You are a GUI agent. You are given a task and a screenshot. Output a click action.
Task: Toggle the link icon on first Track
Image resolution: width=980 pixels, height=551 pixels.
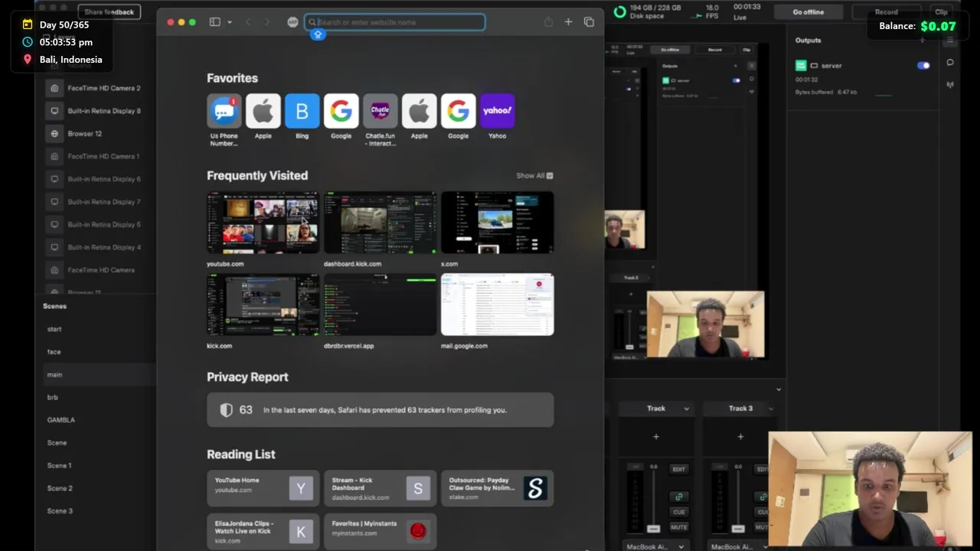tap(678, 497)
